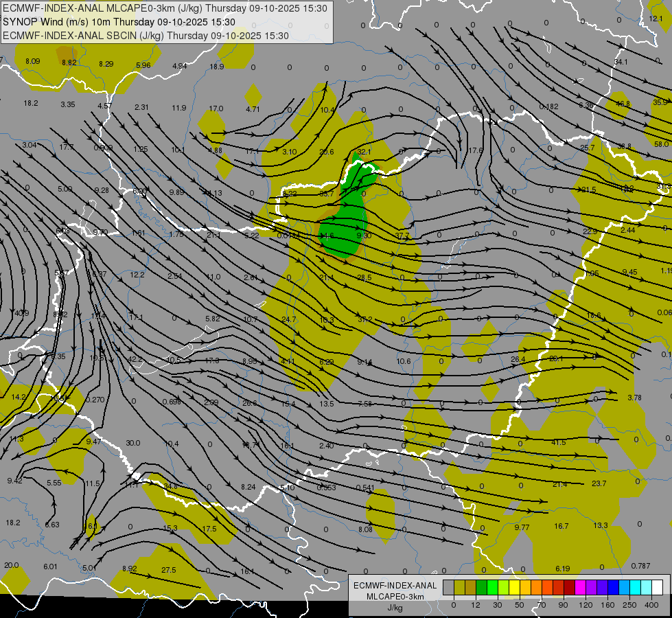Pick the dark green legend color swatch
Screen dimensions: 672x618
tap(482, 588)
